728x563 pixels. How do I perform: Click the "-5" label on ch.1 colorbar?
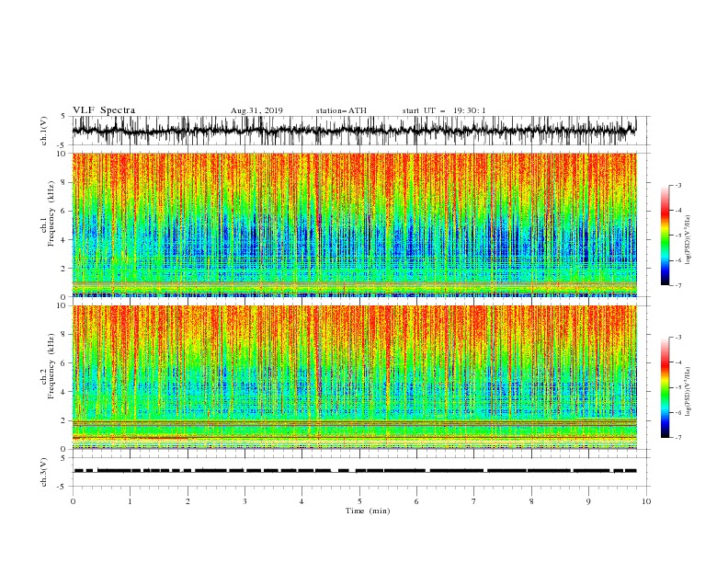tap(677, 236)
